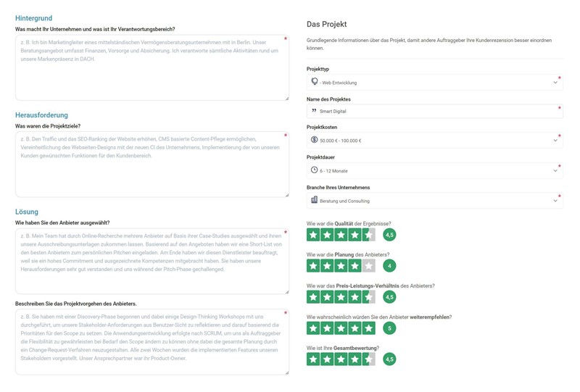
Task: Click the Smart Digital project name field
Action: [x=434, y=112]
